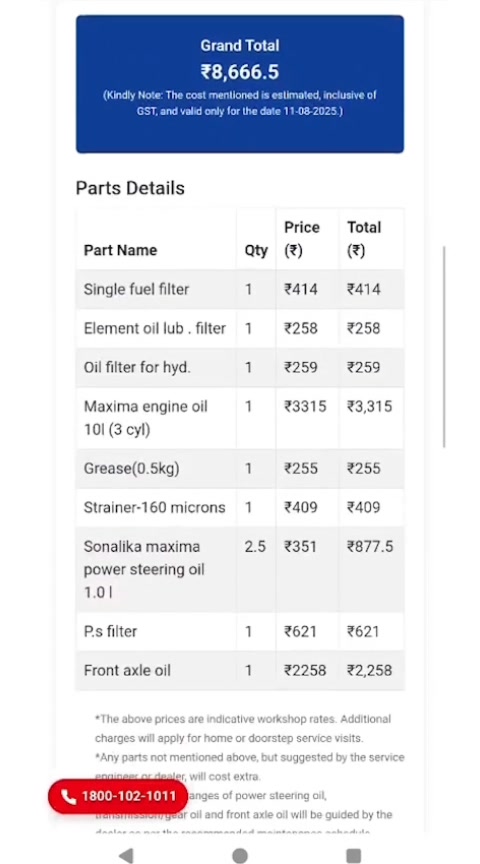The image size is (480, 864).
Task: Tap the Android home circle icon
Action: tap(240, 855)
